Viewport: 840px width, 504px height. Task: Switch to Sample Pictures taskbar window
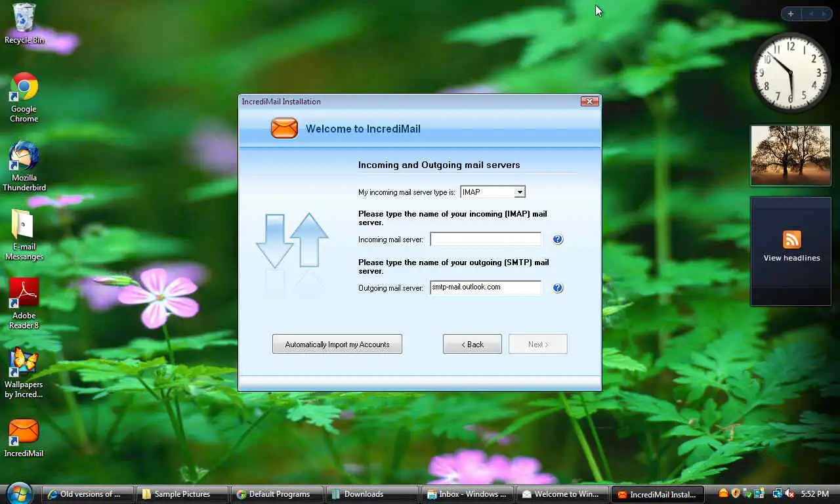(x=183, y=494)
